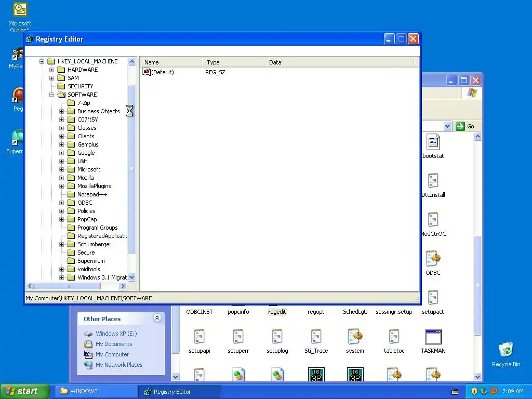Expand the SAM registry key
The height and width of the screenshot is (399, 532).
pos(51,78)
